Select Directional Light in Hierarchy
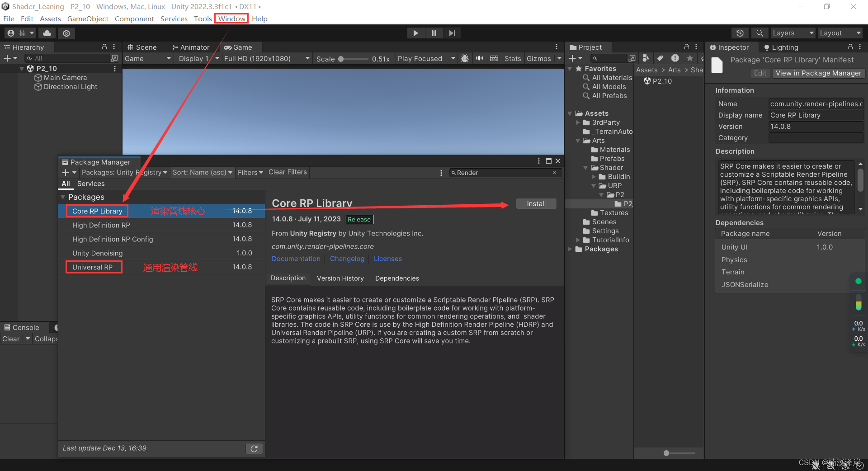The width and height of the screenshot is (868, 471). click(x=70, y=87)
